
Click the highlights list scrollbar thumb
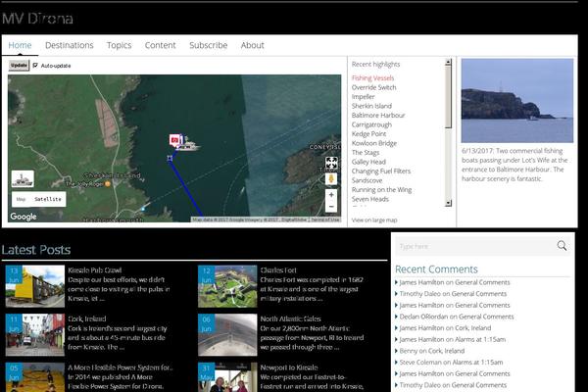click(448, 97)
